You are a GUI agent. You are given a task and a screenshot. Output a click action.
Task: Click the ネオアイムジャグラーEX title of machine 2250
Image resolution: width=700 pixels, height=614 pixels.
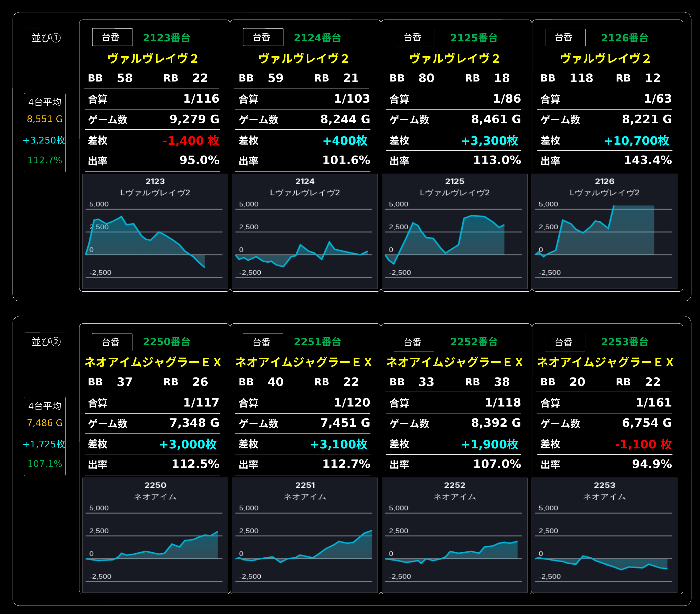153,362
